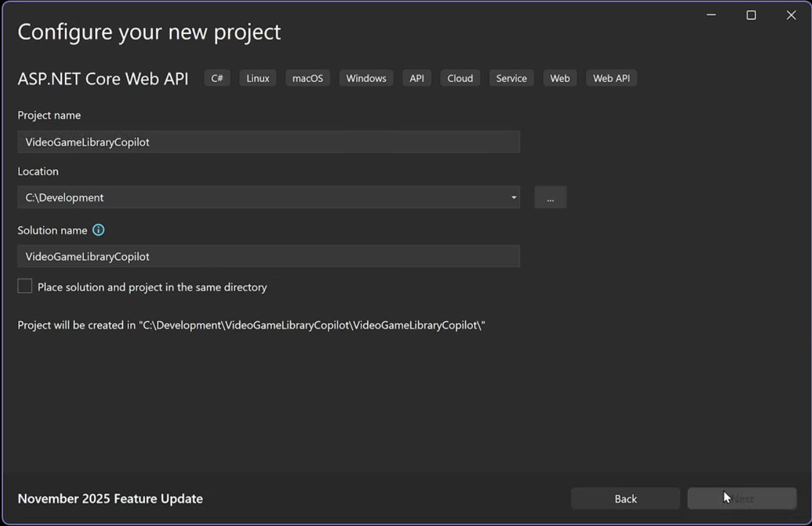Select the Service tag

coord(511,78)
